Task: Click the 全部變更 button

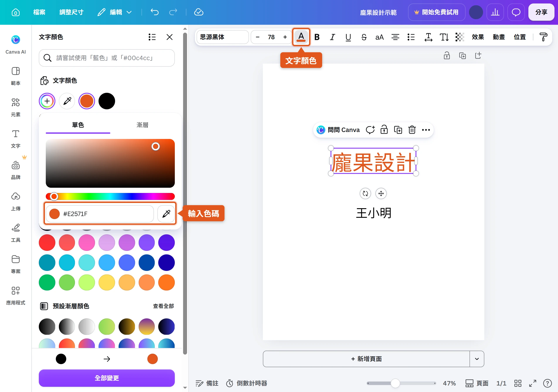Action: pos(107,378)
